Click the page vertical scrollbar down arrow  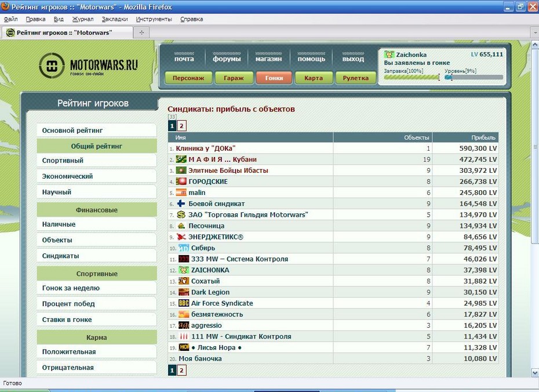point(535,372)
